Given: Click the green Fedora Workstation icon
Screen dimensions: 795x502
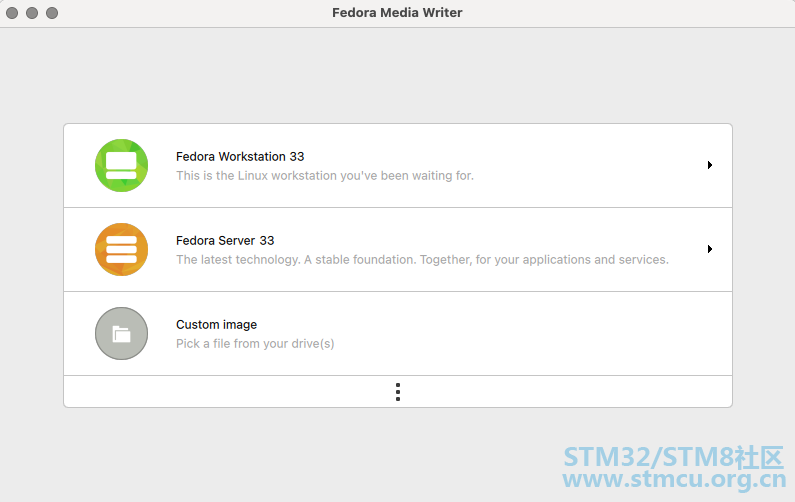Looking at the screenshot, I should pyautogui.click(x=122, y=165).
